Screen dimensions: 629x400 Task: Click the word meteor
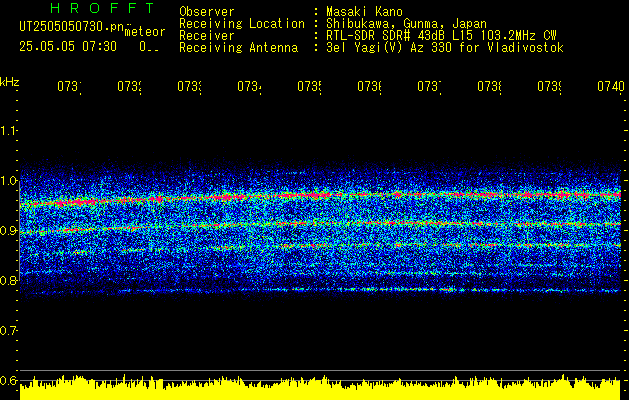click(x=145, y=32)
